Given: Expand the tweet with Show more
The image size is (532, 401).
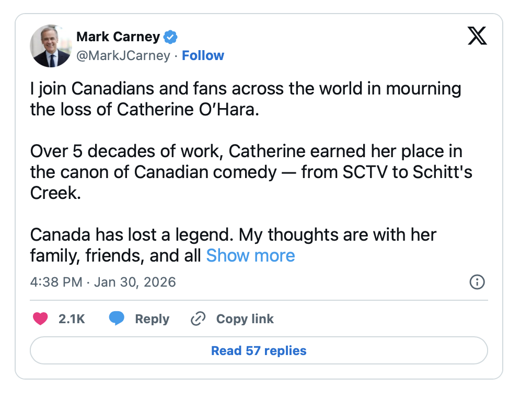Looking at the screenshot, I should (250, 255).
